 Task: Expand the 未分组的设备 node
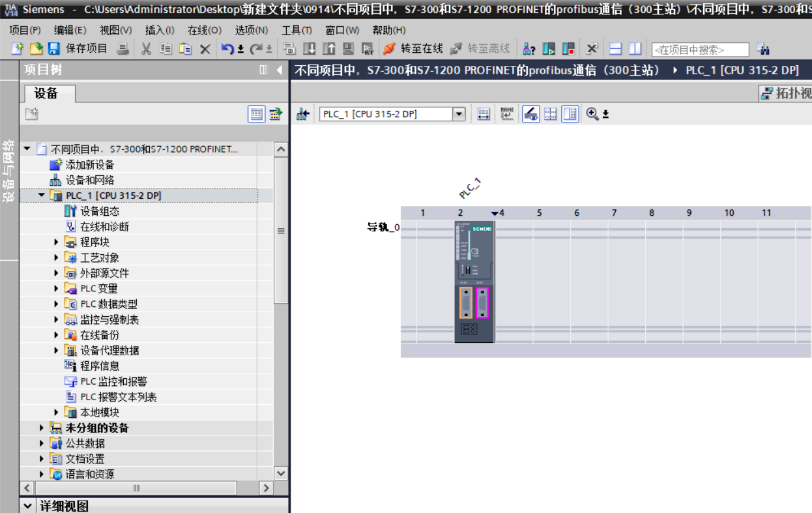(42, 428)
